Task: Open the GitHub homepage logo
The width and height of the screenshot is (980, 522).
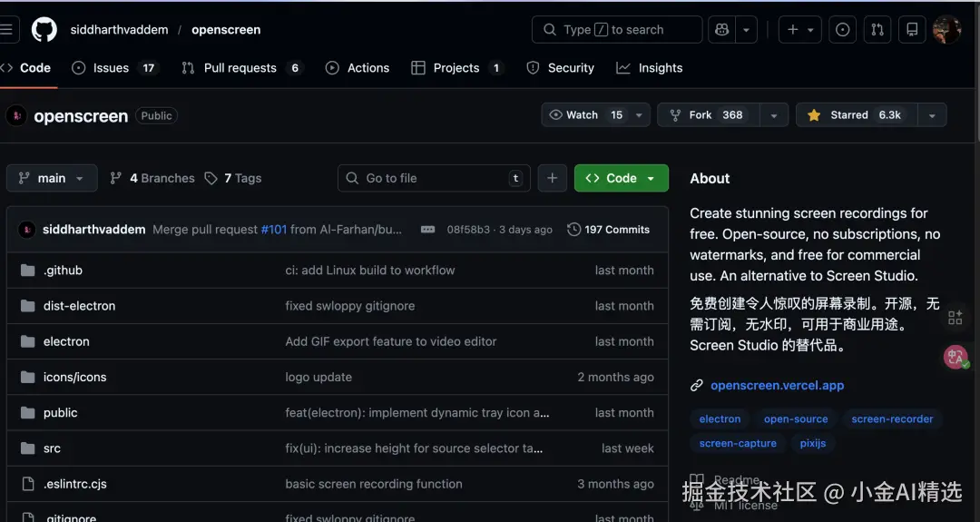Action: point(44,29)
